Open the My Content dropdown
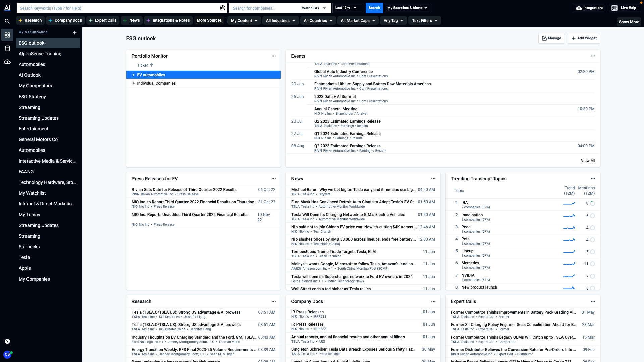Image resolution: width=644 pixels, height=362 pixels. pos(244,20)
